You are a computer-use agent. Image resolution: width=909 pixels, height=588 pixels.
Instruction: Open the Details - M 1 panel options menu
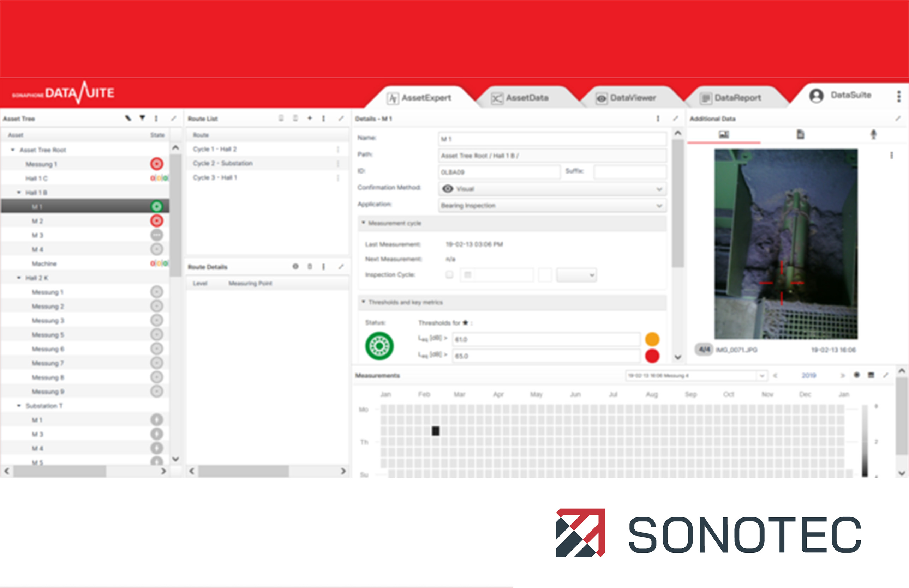[x=658, y=118]
